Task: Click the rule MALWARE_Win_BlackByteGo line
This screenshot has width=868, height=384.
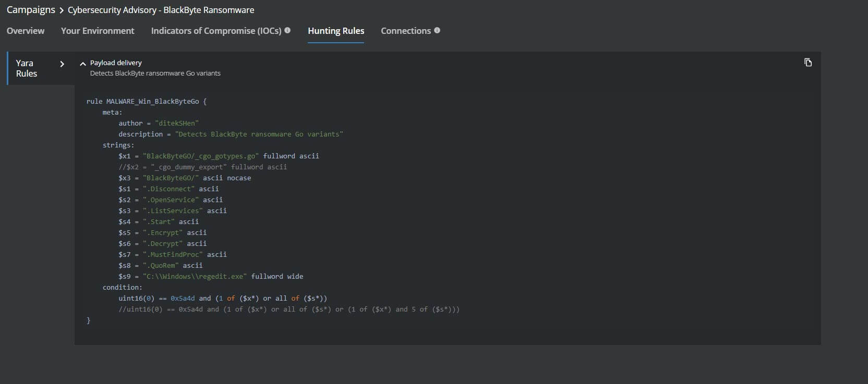Action: click(x=147, y=102)
